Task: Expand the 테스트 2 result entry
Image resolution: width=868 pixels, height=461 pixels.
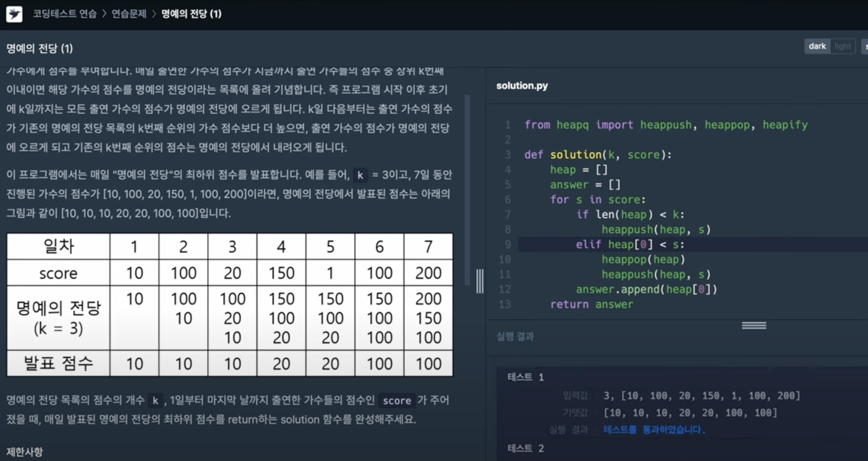Action: point(526,448)
